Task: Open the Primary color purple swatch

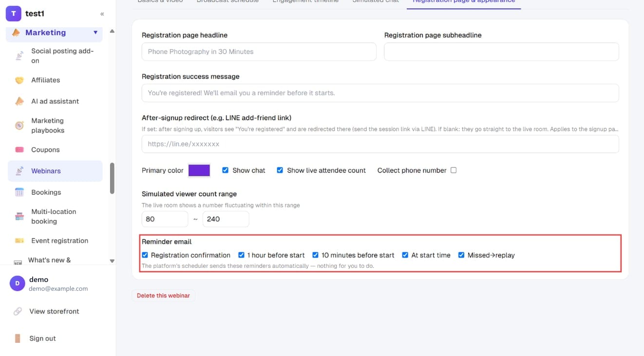Action: coord(199,170)
